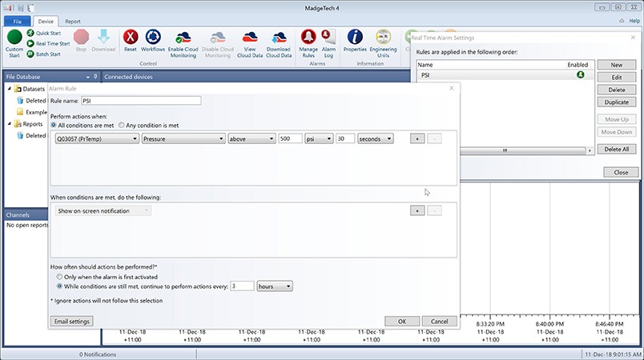644x360 pixels.
Task: Expand the 'above' comparison dropdown
Action: coord(252,138)
